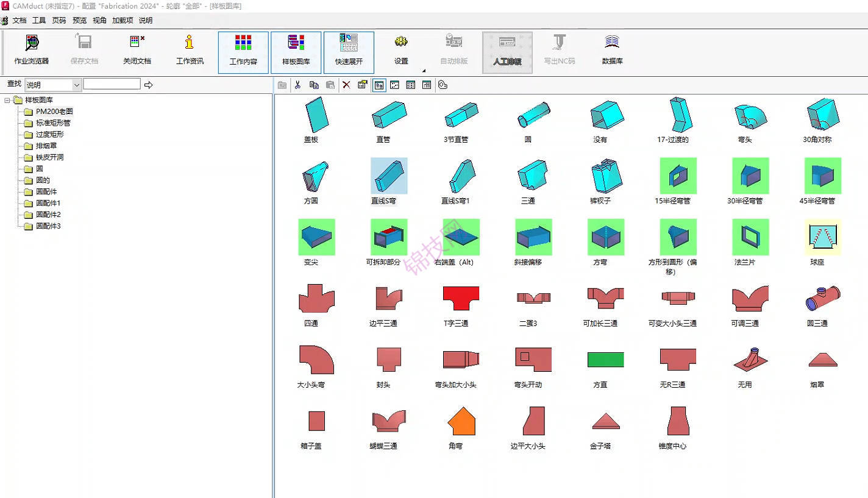This screenshot has height=498, width=868.
Task: Click the search text input field
Action: 112,84
